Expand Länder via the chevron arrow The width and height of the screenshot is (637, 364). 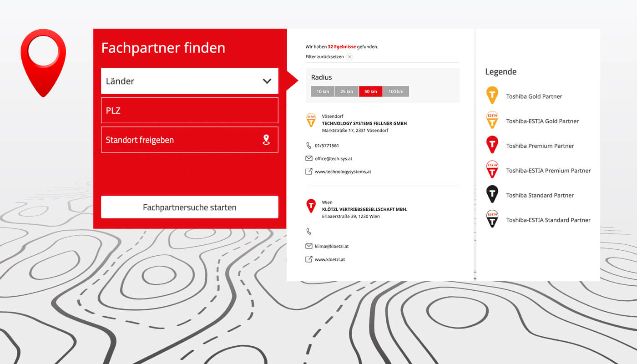coord(267,81)
